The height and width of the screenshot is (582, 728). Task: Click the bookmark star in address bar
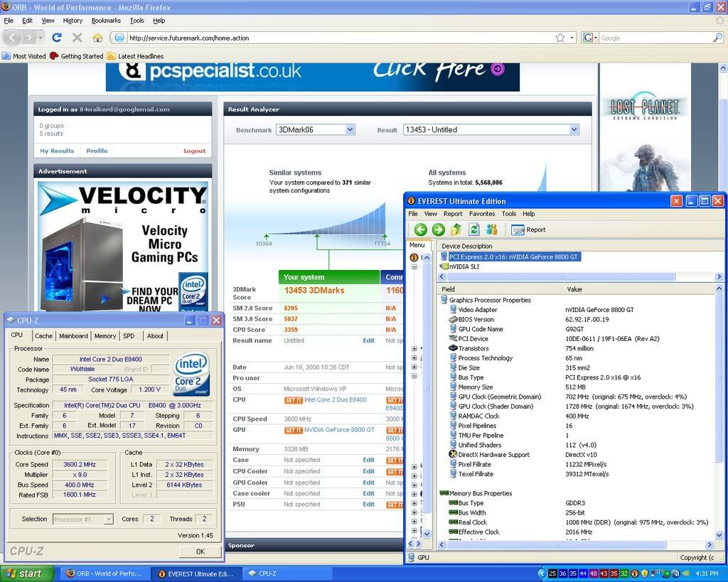point(560,38)
